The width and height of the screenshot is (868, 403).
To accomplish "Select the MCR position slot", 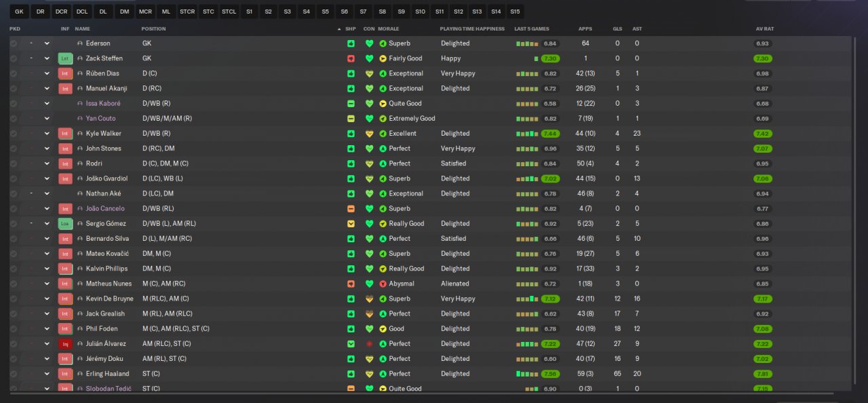I will coord(145,12).
